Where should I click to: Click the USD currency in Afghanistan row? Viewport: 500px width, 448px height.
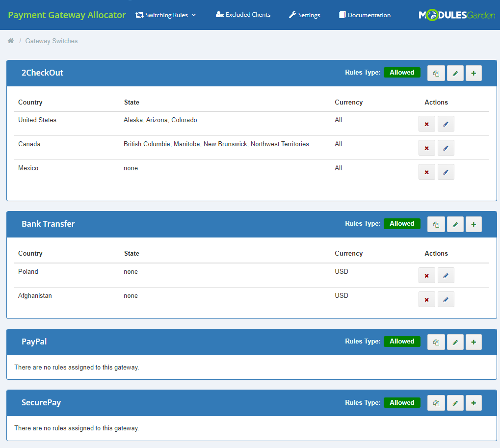pos(342,295)
